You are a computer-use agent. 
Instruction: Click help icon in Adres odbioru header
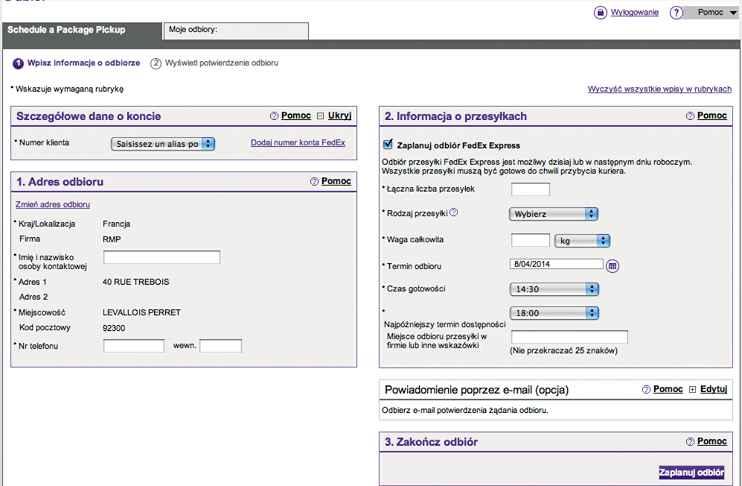click(314, 181)
